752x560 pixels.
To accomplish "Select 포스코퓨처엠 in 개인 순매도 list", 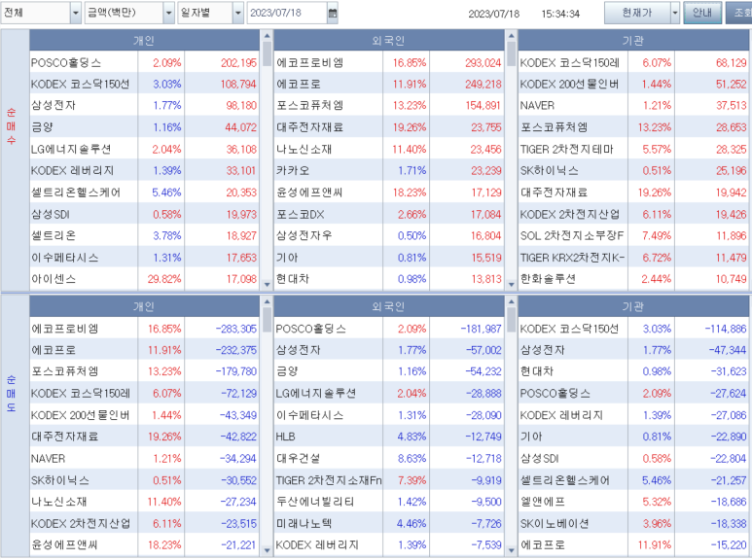I will (65, 371).
